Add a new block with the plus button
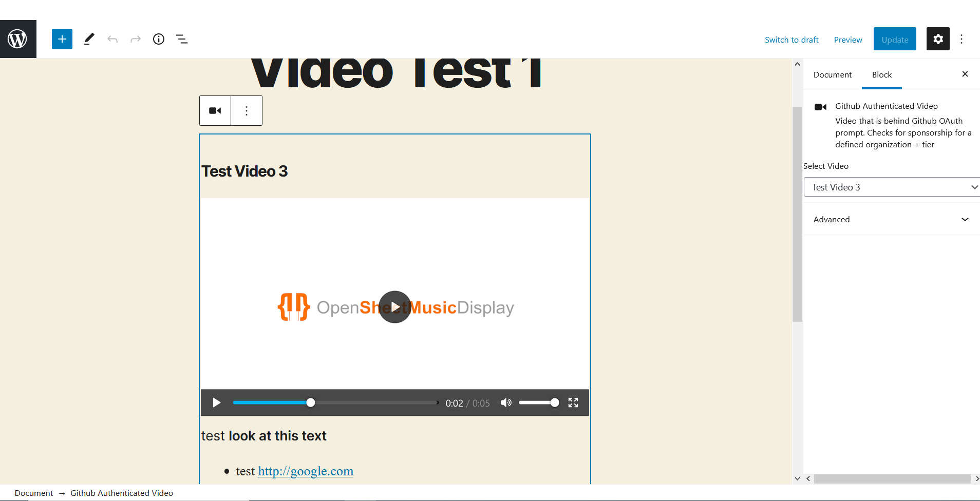 click(x=62, y=39)
